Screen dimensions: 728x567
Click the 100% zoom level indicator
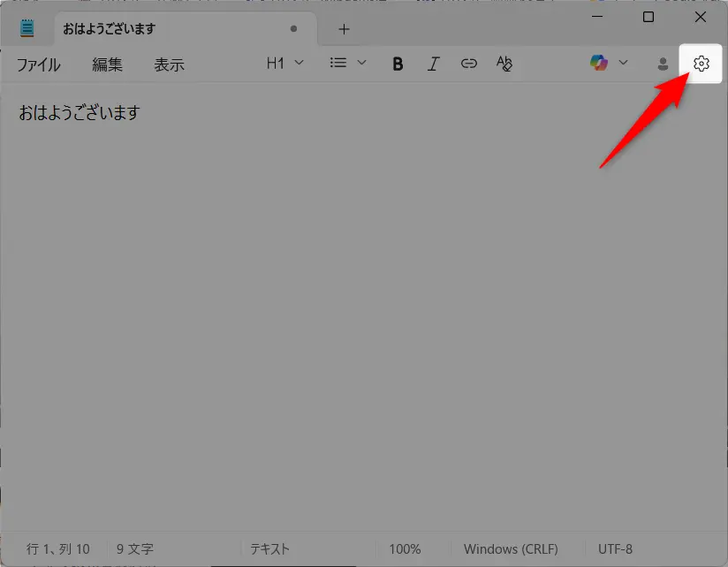tap(405, 549)
